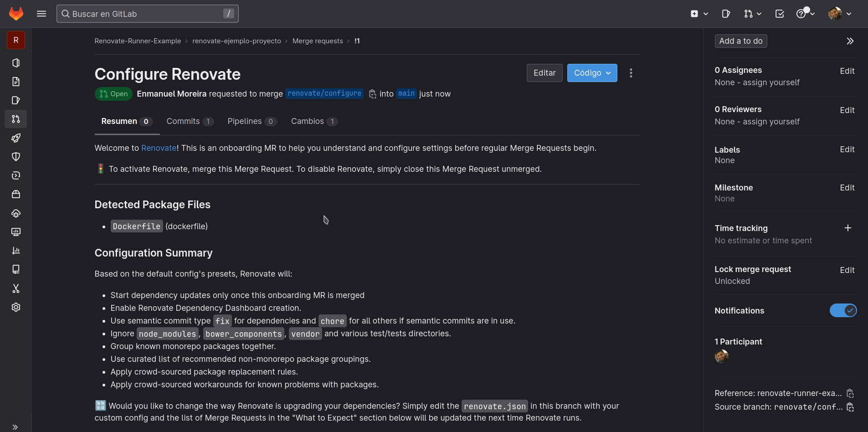Image resolution: width=868 pixels, height=432 pixels.
Task: Open Snippets scissors icon in sidebar
Action: coord(16,288)
